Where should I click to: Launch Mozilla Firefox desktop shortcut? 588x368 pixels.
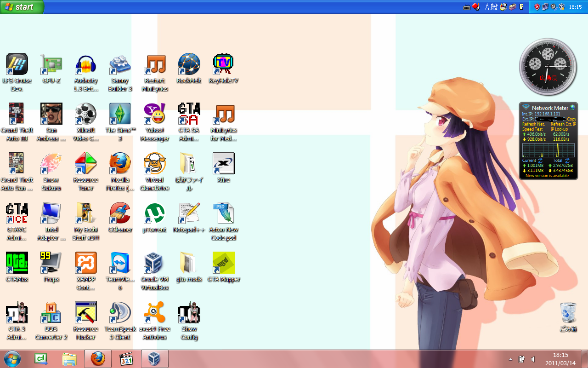[x=120, y=172]
